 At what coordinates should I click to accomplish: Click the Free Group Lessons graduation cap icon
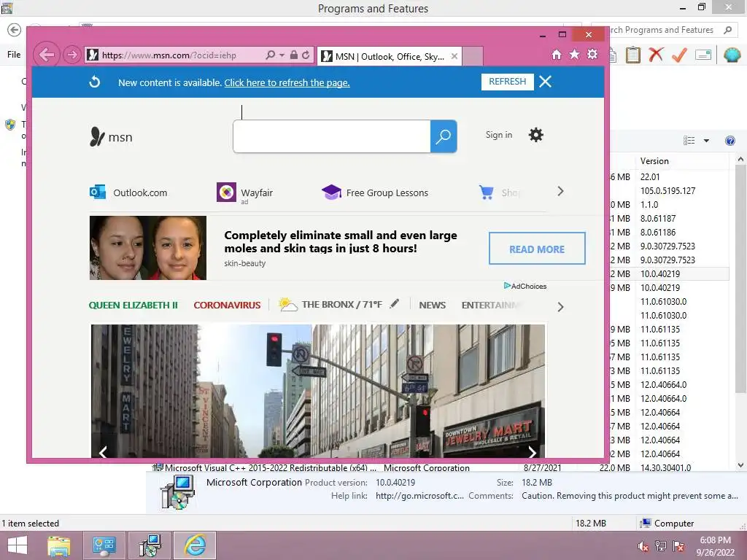pos(331,192)
